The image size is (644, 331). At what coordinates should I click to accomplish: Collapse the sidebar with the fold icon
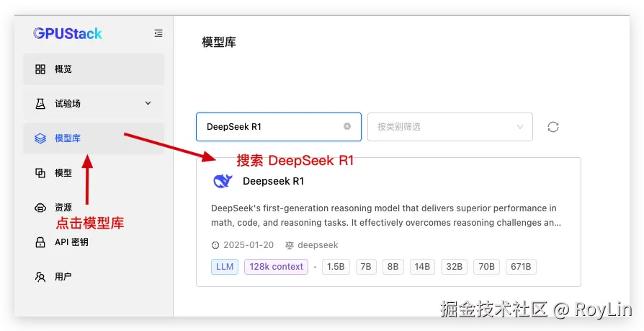click(158, 33)
